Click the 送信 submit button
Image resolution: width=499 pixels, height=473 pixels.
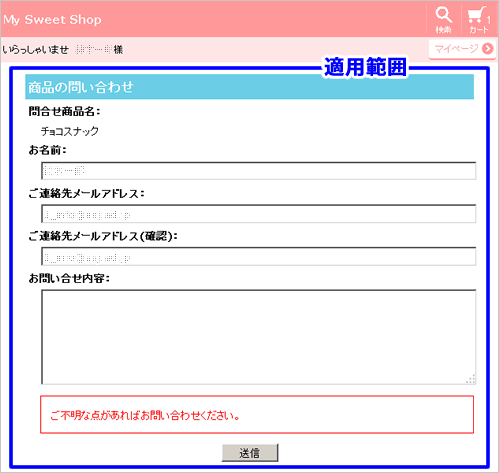[250, 453]
